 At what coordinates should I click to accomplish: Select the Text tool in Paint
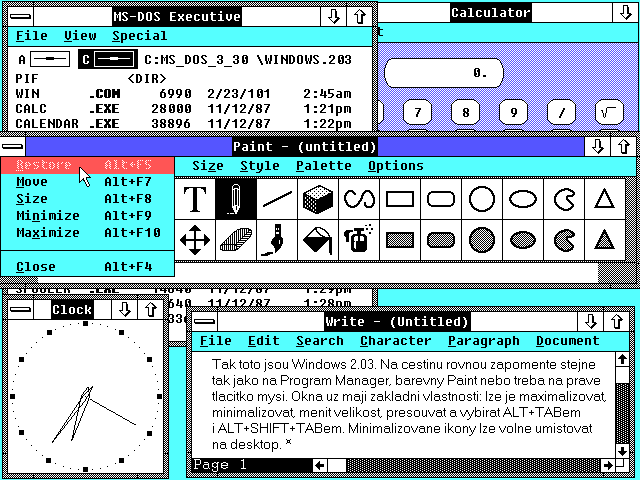[x=195, y=199]
